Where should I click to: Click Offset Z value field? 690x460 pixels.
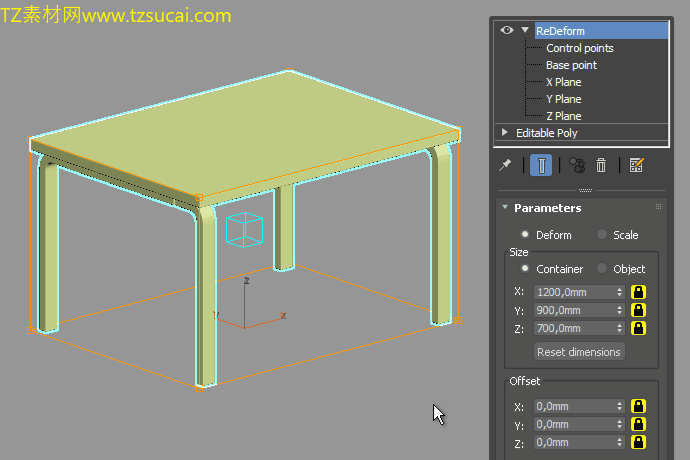point(574,442)
